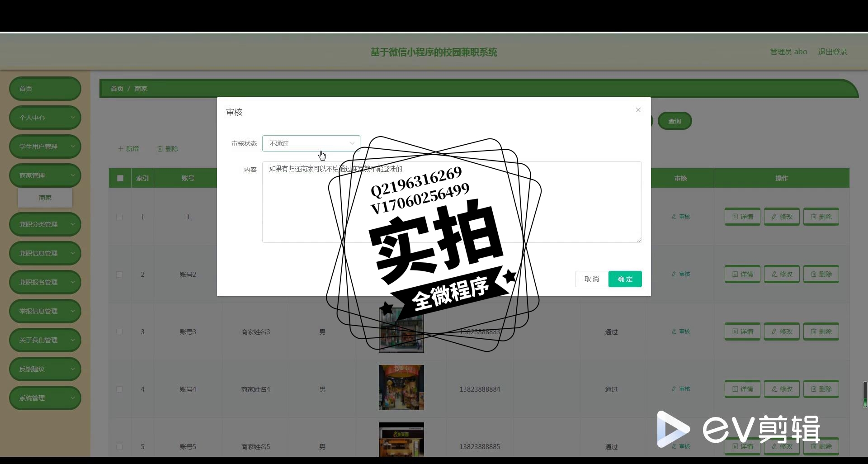
Task: Tick the checkbox for row 账号5
Action: pos(119,447)
